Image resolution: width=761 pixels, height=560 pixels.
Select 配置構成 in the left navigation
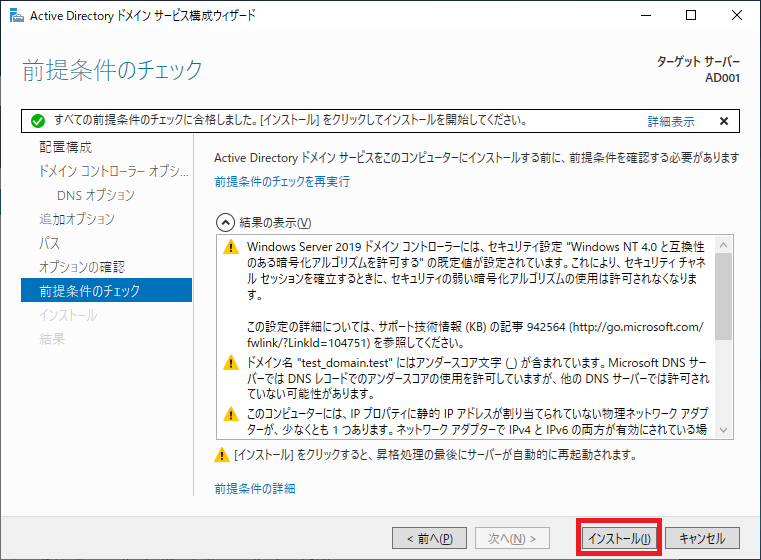(66, 147)
